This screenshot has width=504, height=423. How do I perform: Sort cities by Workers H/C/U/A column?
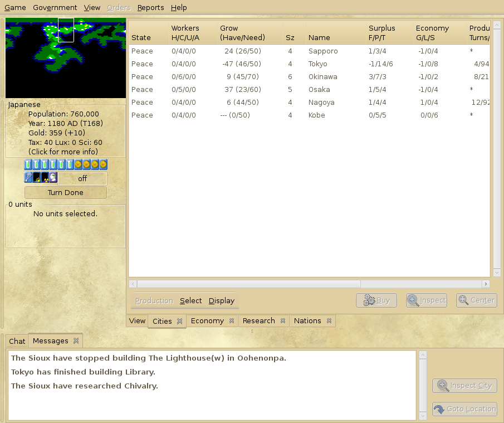pyautogui.click(x=193, y=33)
